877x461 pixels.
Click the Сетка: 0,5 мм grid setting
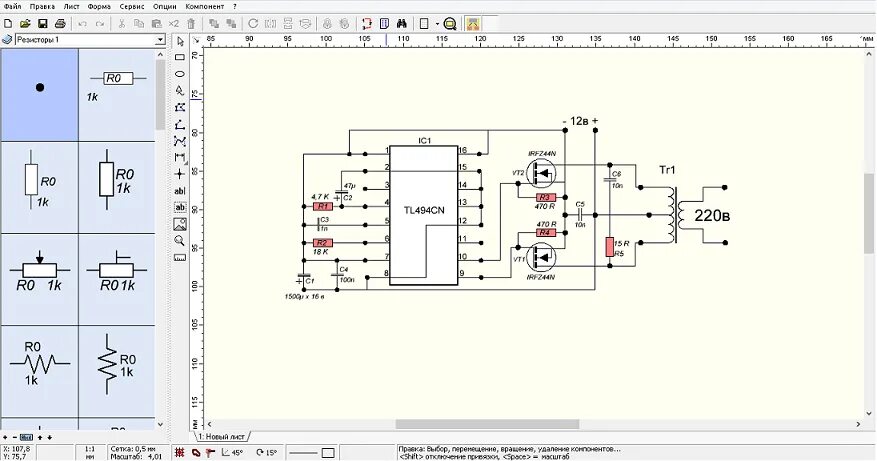133,449
